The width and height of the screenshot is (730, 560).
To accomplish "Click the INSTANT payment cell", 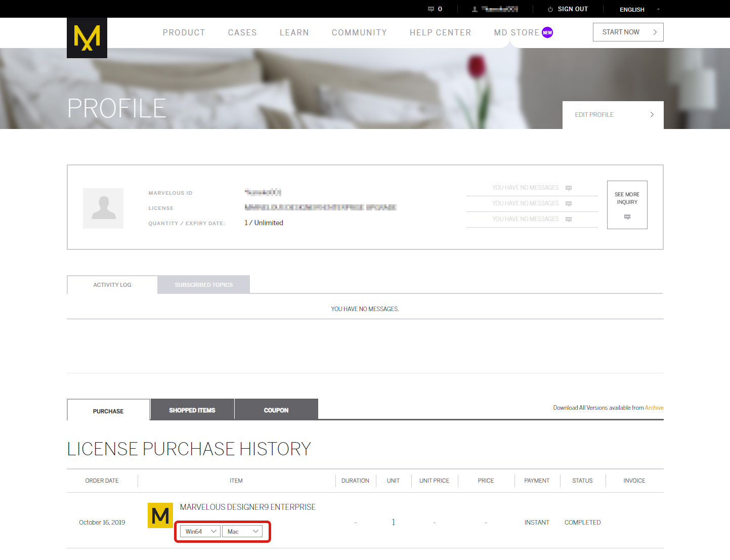I will tap(537, 523).
